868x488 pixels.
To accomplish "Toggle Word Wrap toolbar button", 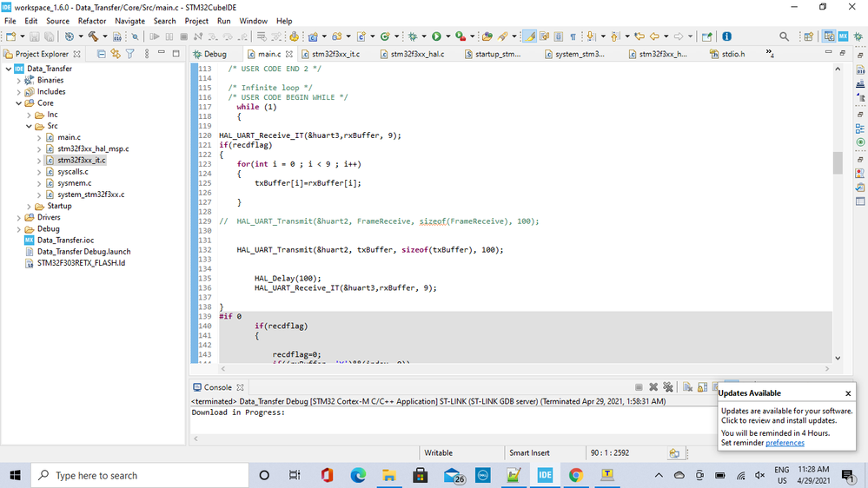I will pos(544,36).
